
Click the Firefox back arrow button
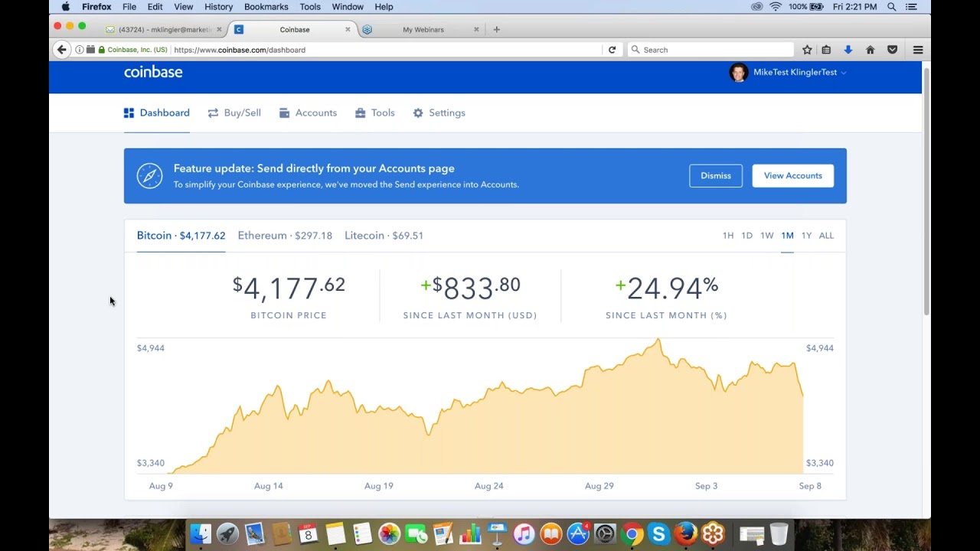click(62, 50)
